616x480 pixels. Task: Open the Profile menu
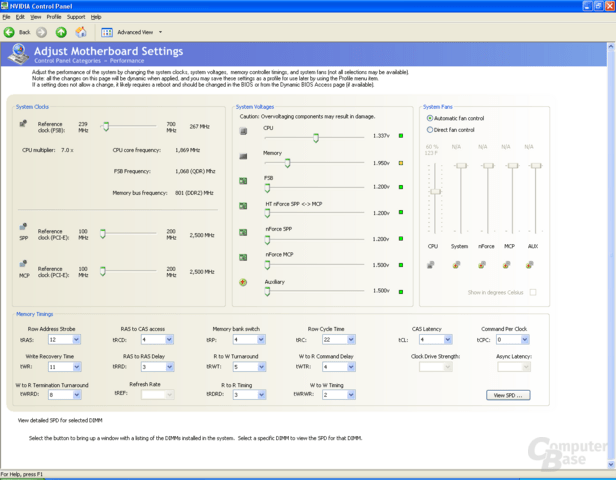pyautogui.click(x=54, y=17)
